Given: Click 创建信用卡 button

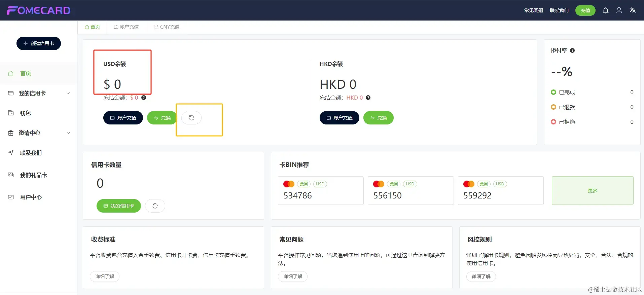Looking at the screenshot, I should [39, 43].
